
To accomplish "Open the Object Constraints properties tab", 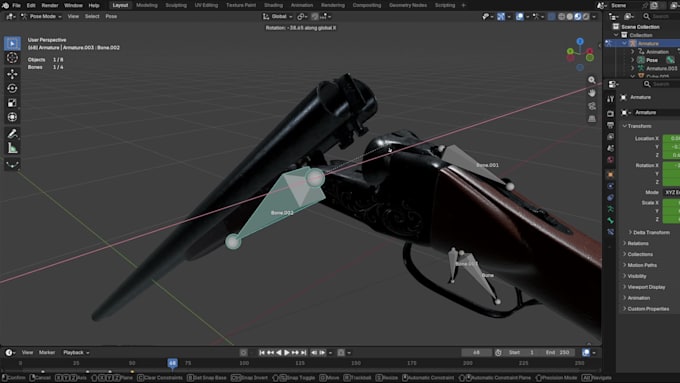I will point(611,197).
